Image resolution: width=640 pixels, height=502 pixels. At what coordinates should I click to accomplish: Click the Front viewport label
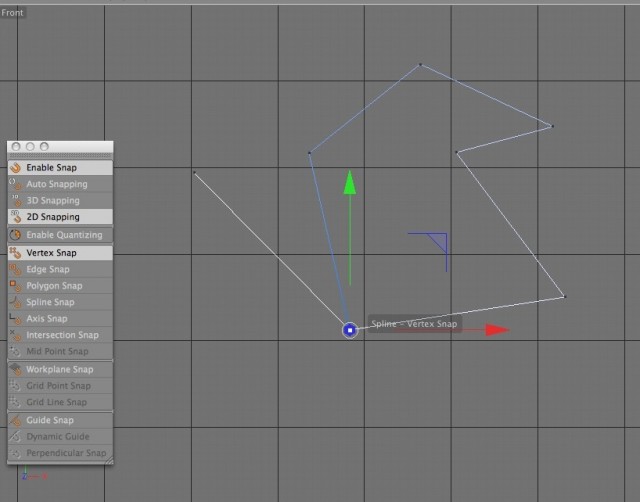click(x=12, y=13)
